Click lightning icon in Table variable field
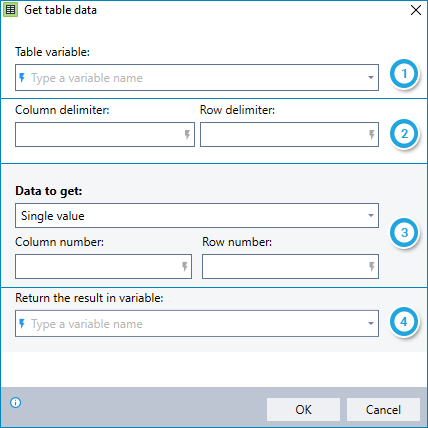428x428 pixels. coord(22,78)
